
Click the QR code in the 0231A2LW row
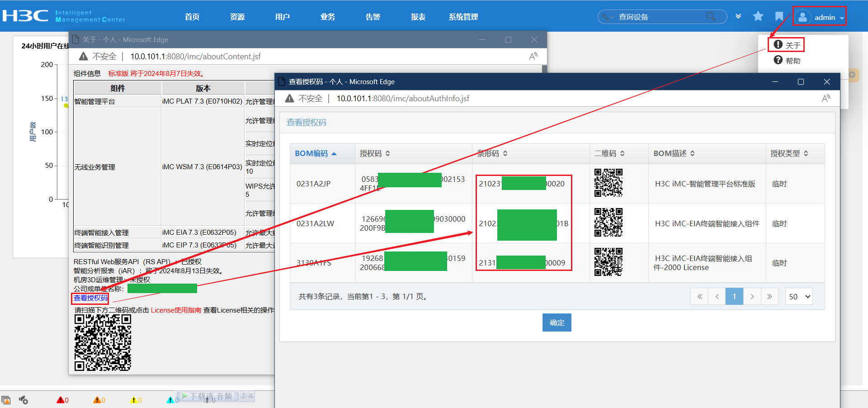(x=608, y=222)
